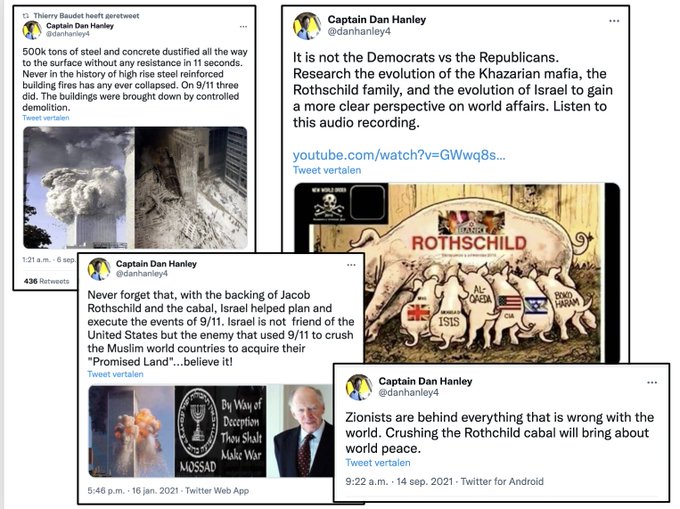Open the more options menu on the 9/11 steel tweet
Screen dimensions: 680x509
243,26
